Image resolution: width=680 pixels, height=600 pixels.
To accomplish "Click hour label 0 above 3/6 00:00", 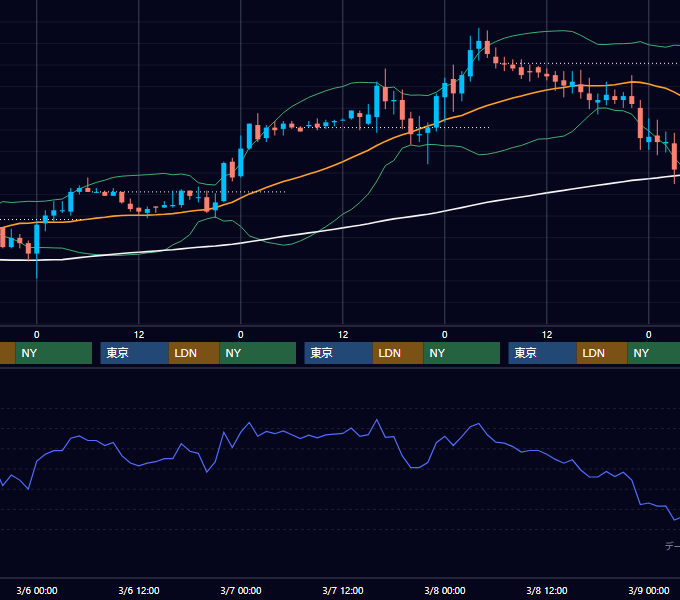I will (36, 335).
